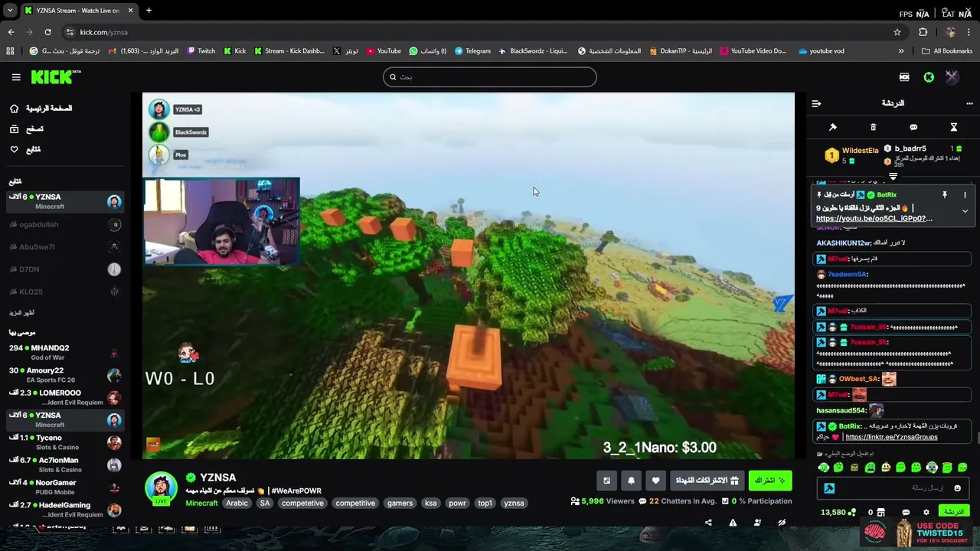The image size is (980, 551).
Task: Open the Twitch bookmark
Action: point(201,51)
